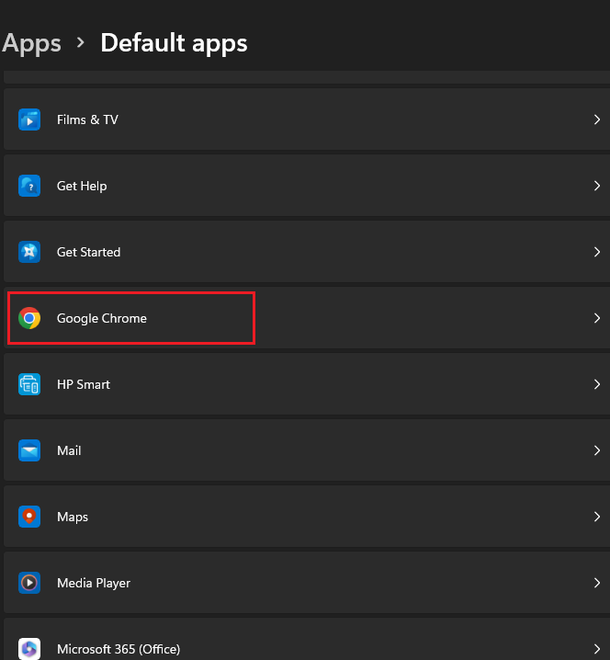This screenshot has width=610, height=660.
Task: Click the Get Started app icon
Action: pos(30,252)
